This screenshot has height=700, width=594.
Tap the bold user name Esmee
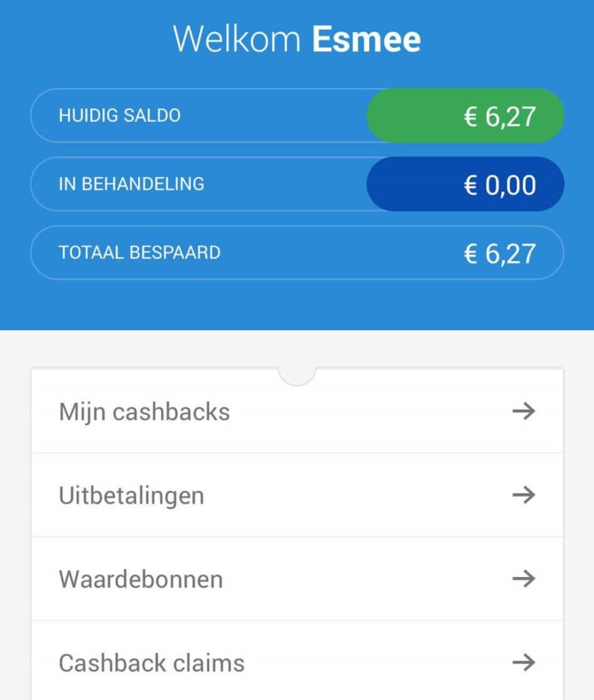pos(366,39)
